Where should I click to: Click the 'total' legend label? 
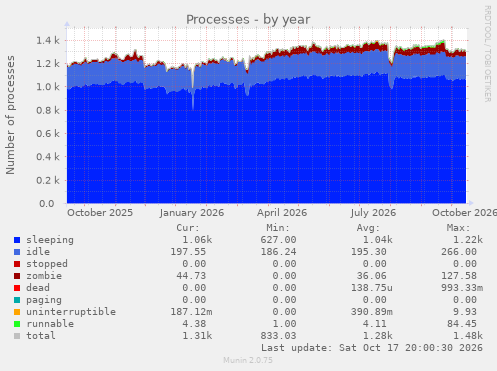point(41,336)
